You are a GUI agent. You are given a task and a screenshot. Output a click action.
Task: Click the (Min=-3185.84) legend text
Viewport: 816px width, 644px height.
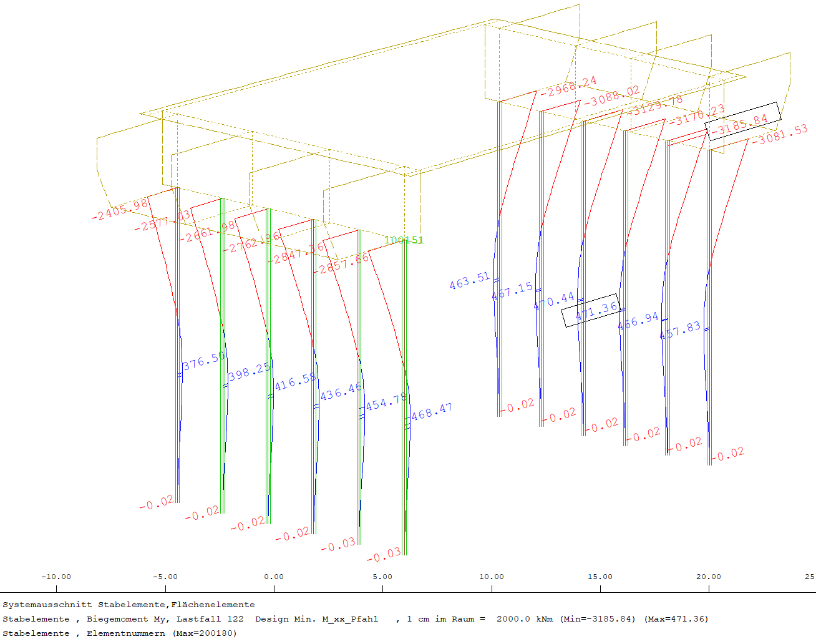pyautogui.click(x=598, y=619)
